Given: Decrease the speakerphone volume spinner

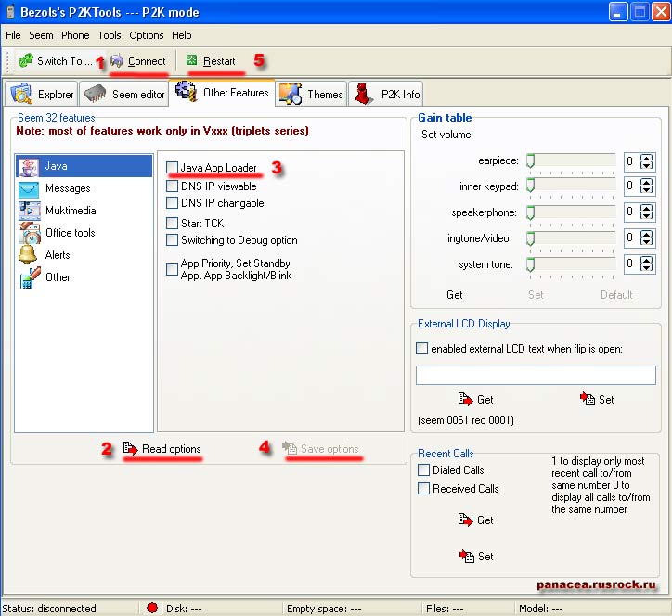Looking at the screenshot, I should pos(646,215).
